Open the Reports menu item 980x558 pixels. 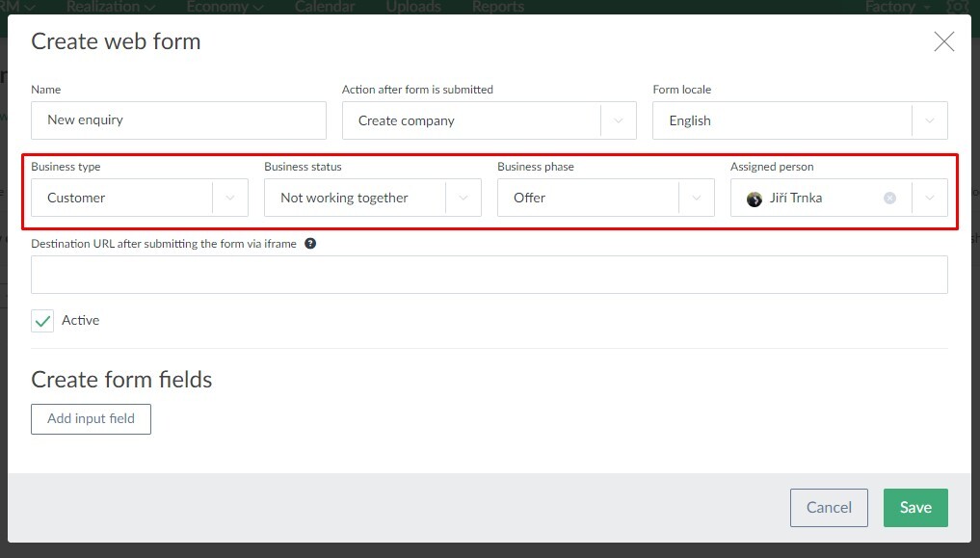(498, 7)
